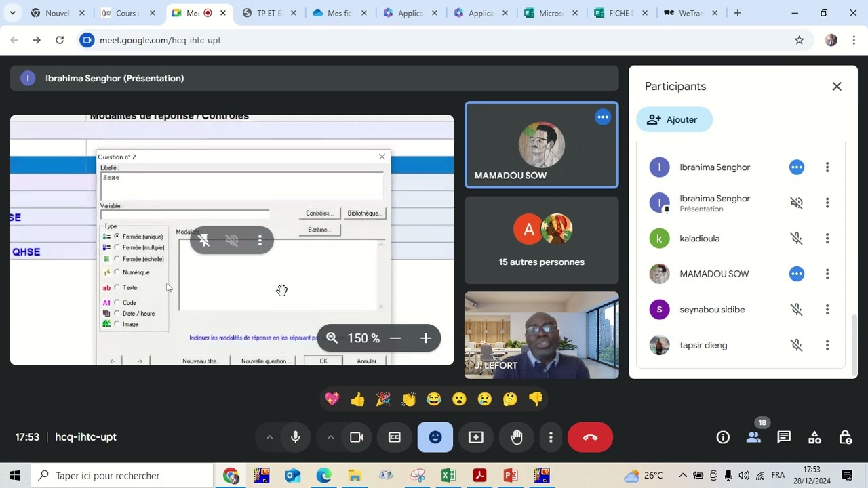The height and width of the screenshot is (488, 868).
Task: Mute kaladioula's microphone
Action: [x=797, y=239]
